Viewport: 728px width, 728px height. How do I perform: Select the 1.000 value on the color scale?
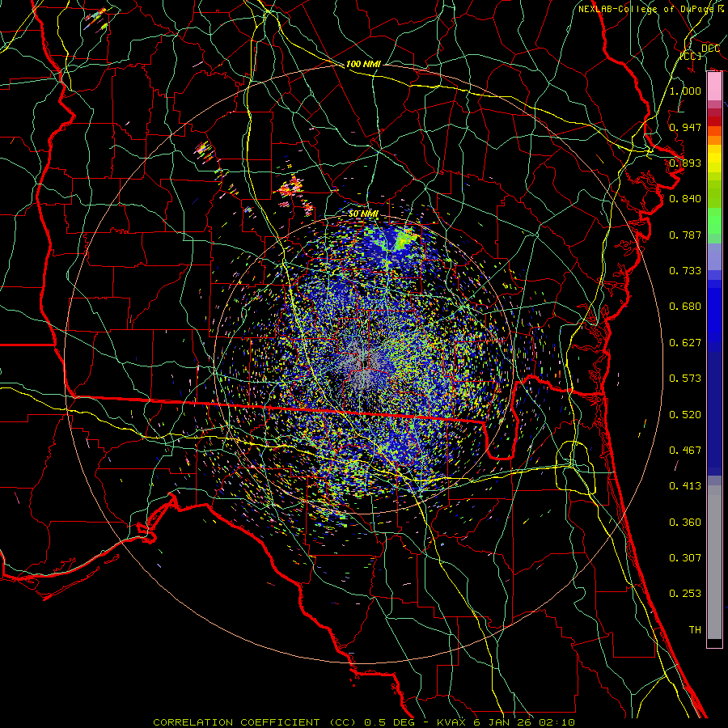pos(685,91)
